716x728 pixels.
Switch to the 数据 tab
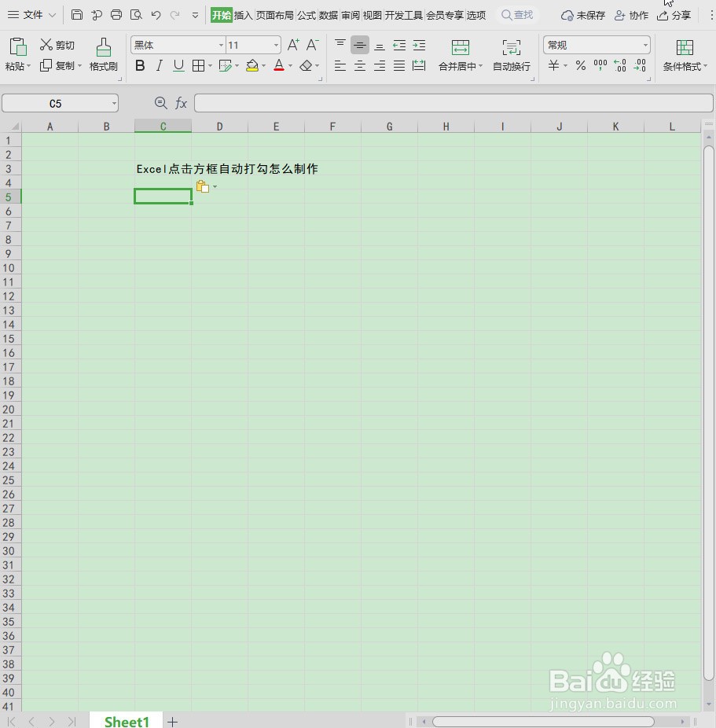tap(329, 15)
